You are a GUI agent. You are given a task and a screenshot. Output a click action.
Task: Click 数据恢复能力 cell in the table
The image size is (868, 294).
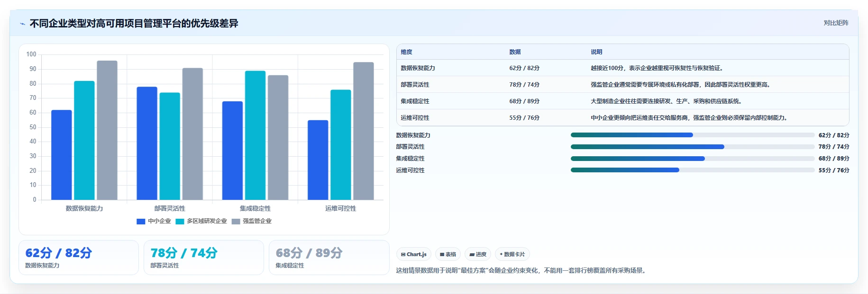point(418,68)
